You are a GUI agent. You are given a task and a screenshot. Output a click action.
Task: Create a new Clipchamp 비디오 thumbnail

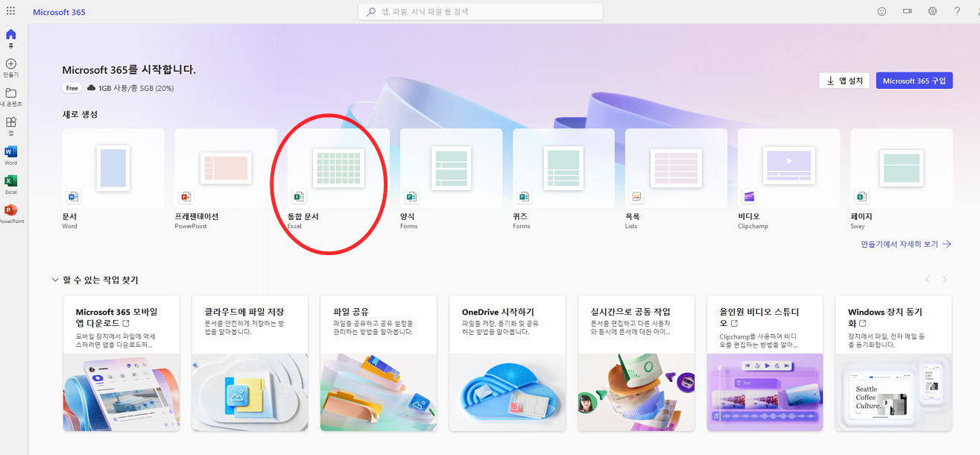pos(788,168)
